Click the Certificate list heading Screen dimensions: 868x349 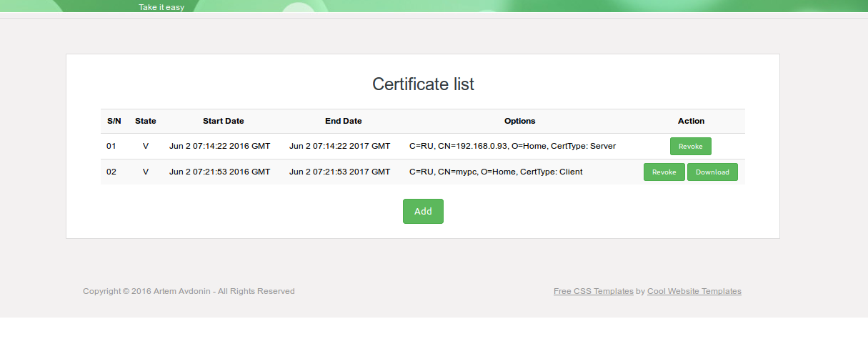point(423,84)
